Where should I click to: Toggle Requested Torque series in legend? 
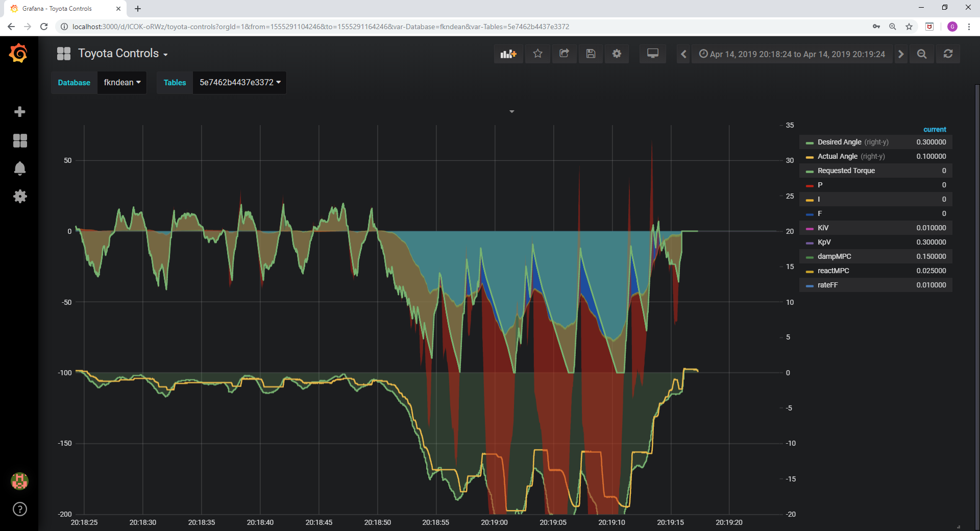pos(846,171)
